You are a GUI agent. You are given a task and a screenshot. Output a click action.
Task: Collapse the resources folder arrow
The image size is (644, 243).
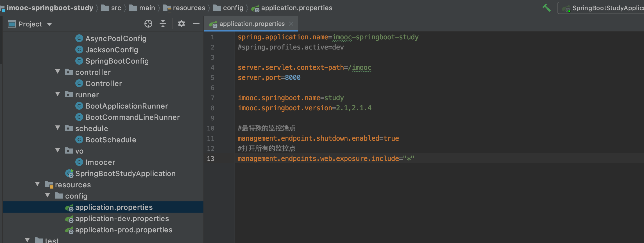click(38, 184)
